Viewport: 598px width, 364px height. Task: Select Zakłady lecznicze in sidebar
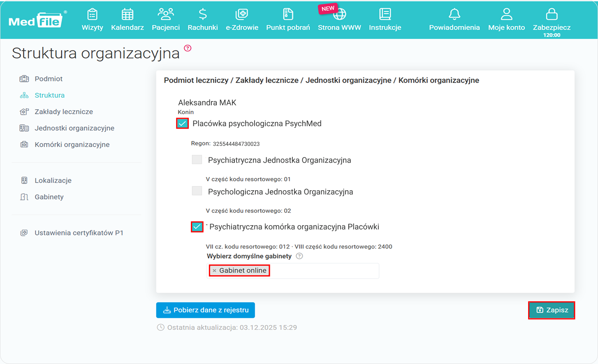[63, 112]
